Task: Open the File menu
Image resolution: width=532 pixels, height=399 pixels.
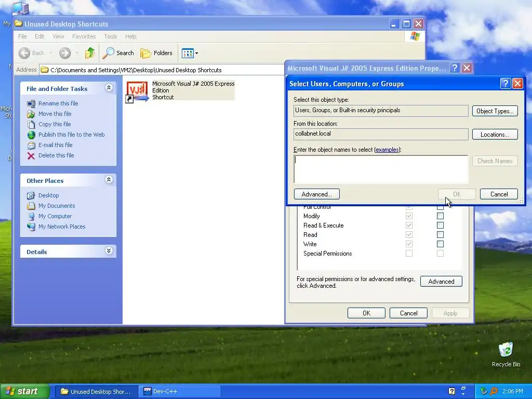Action: tap(22, 36)
